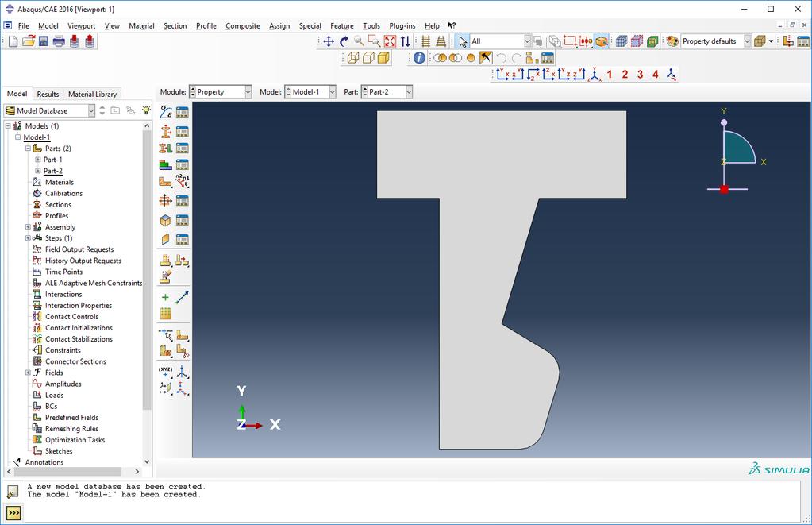
Task: Turn perspective on with the converging ladder icon
Action: 441,41
